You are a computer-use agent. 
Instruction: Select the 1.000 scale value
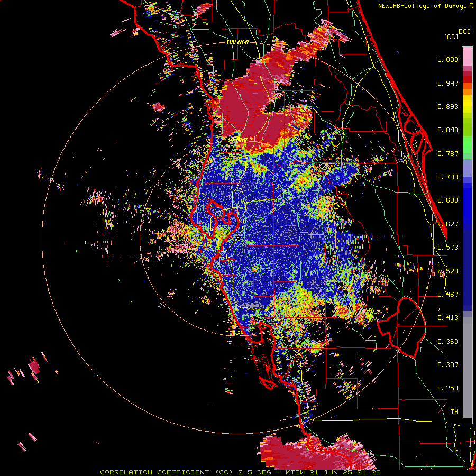coord(448,59)
